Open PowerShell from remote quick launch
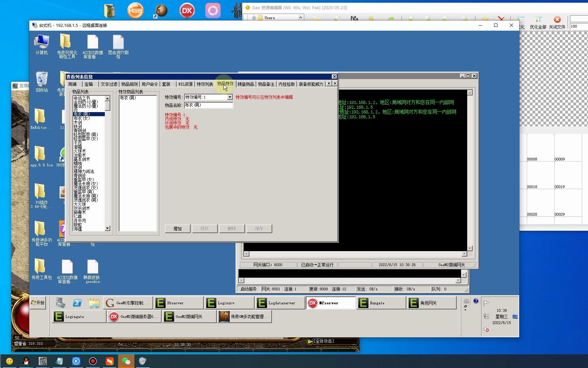The height and width of the screenshot is (368, 588). (x=77, y=303)
